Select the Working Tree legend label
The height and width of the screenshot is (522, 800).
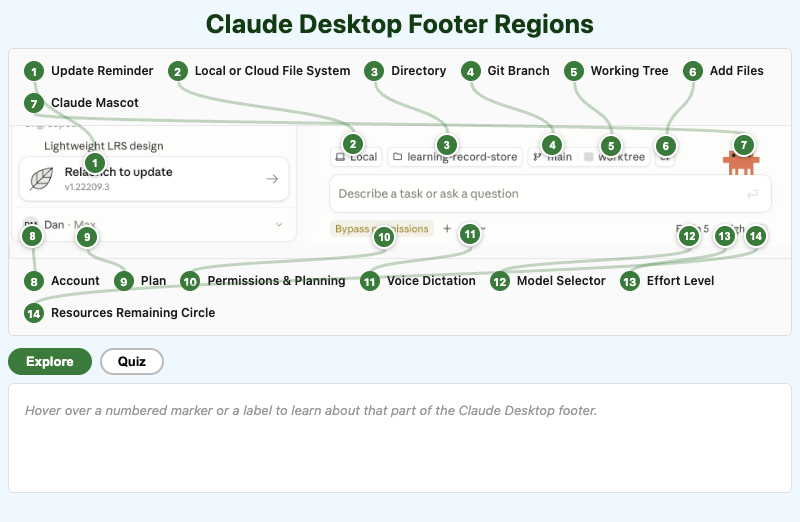630,71
